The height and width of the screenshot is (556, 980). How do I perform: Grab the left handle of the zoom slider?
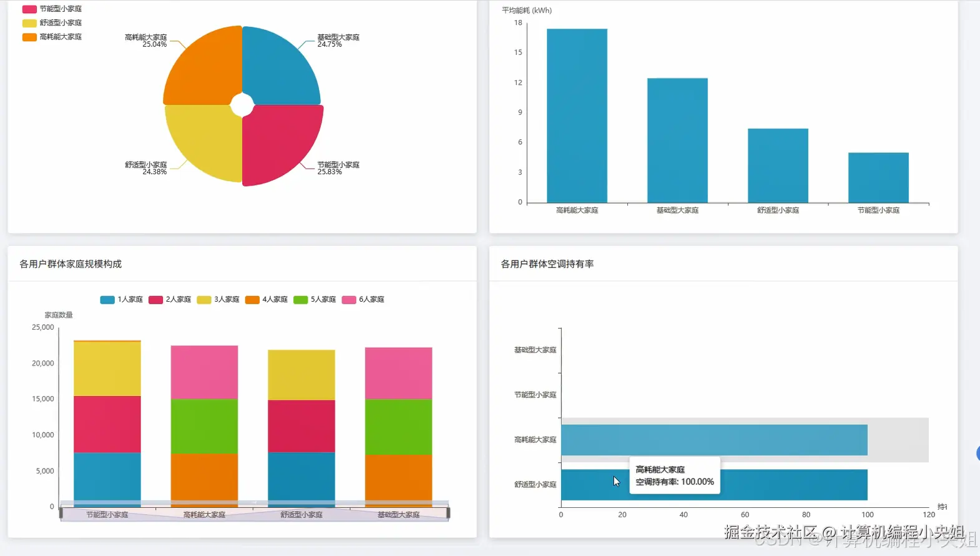pyautogui.click(x=61, y=514)
